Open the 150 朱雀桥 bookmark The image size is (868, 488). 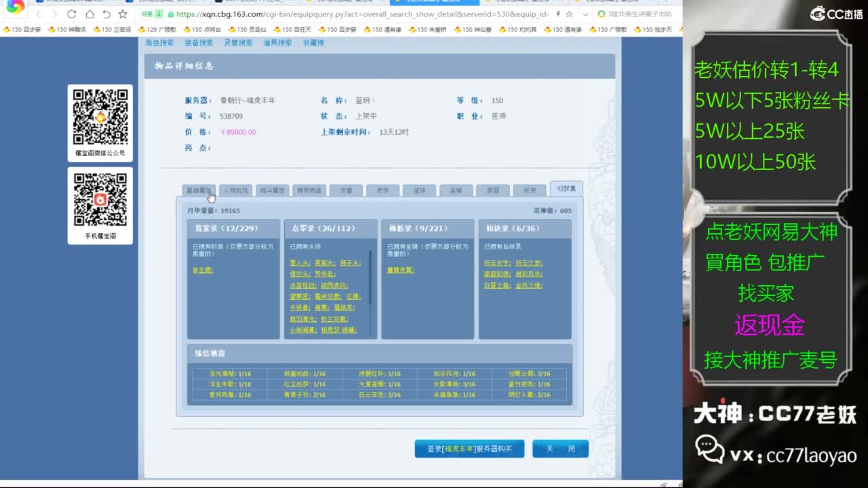coord(427,30)
